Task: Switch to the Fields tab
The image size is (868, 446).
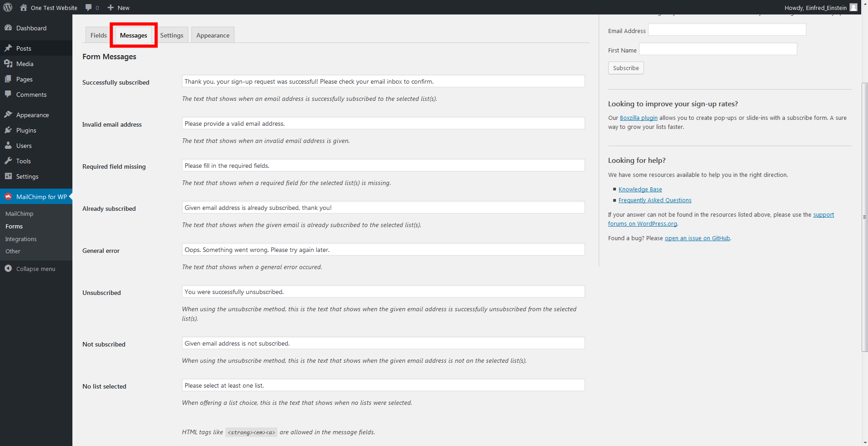Action: tap(99, 35)
